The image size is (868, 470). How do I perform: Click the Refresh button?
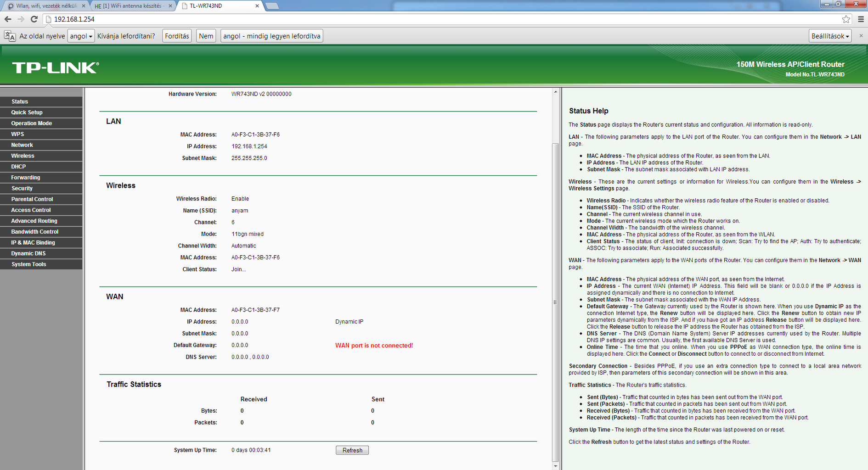[352, 450]
